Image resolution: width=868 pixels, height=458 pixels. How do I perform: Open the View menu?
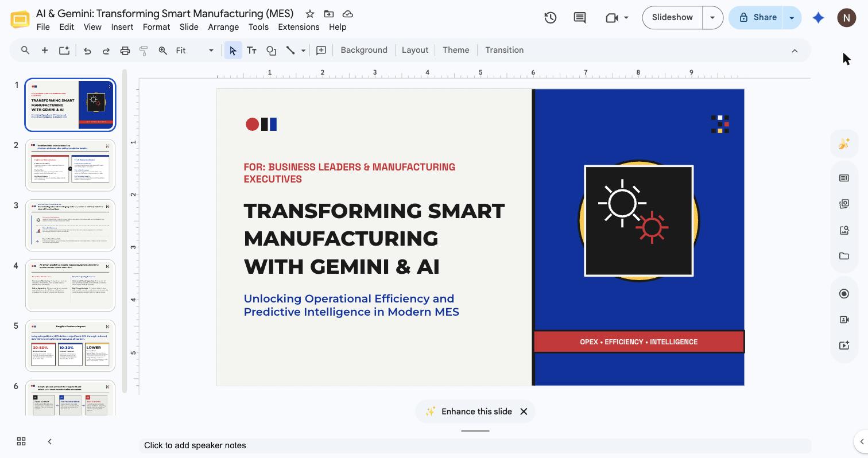(x=92, y=27)
